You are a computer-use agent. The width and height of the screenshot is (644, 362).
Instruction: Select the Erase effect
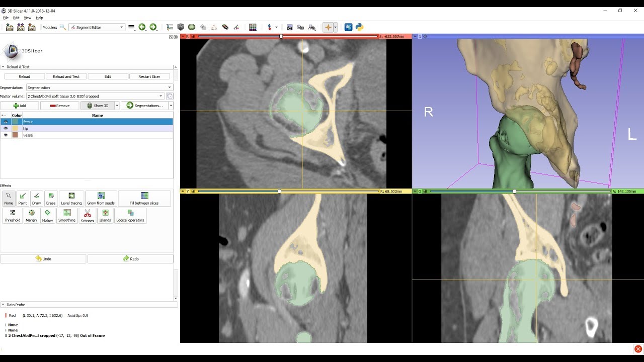[x=50, y=199]
